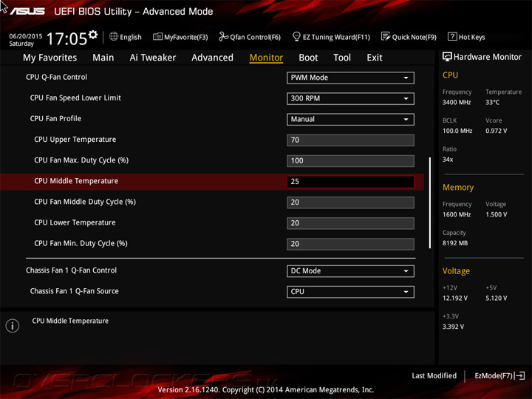Expand the CPU Fan Speed Lower Limit dropdown
This screenshot has height=399, width=532.
350,98
